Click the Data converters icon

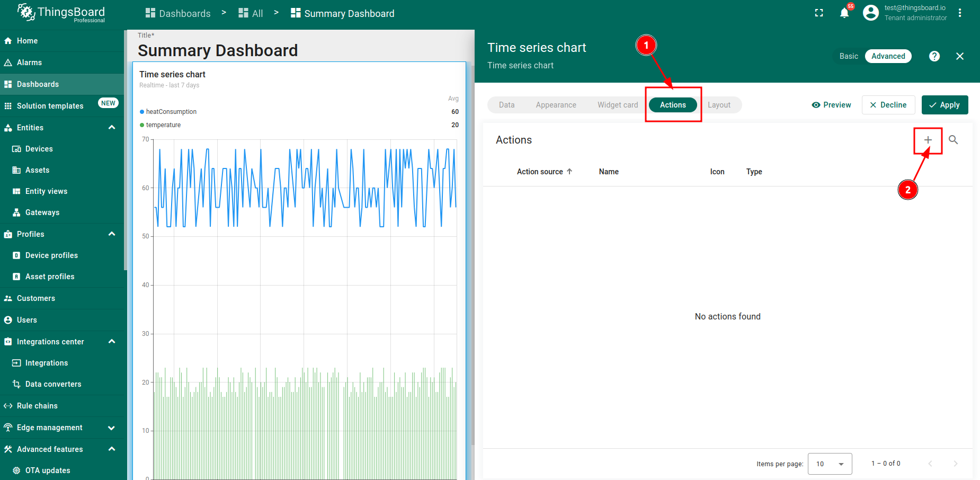click(x=16, y=384)
